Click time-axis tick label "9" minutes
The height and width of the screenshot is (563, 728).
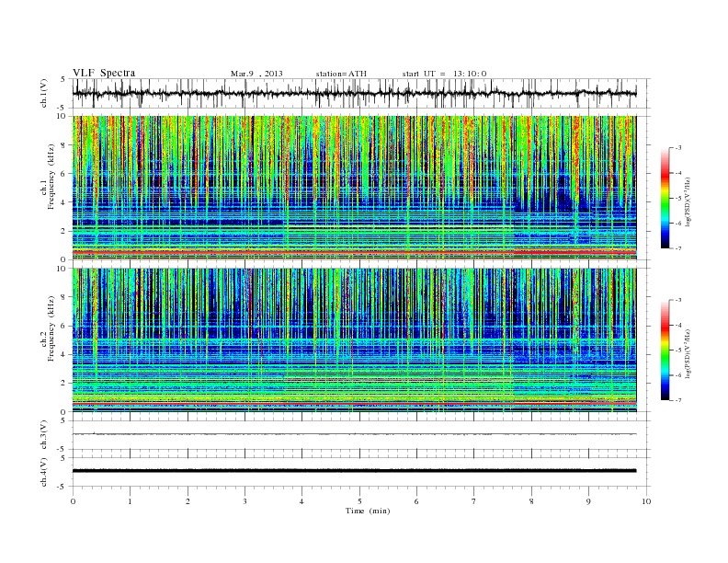pos(588,501)
